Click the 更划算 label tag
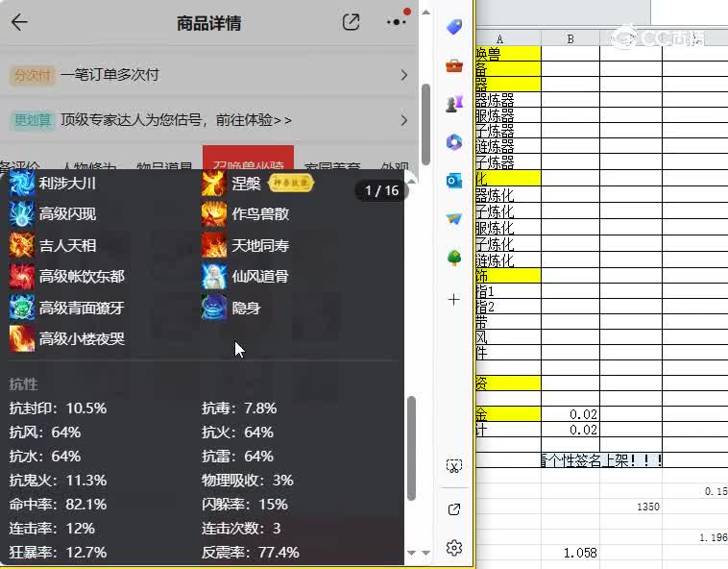The height and width of the screenshot is (569, 728). [33, 121]
